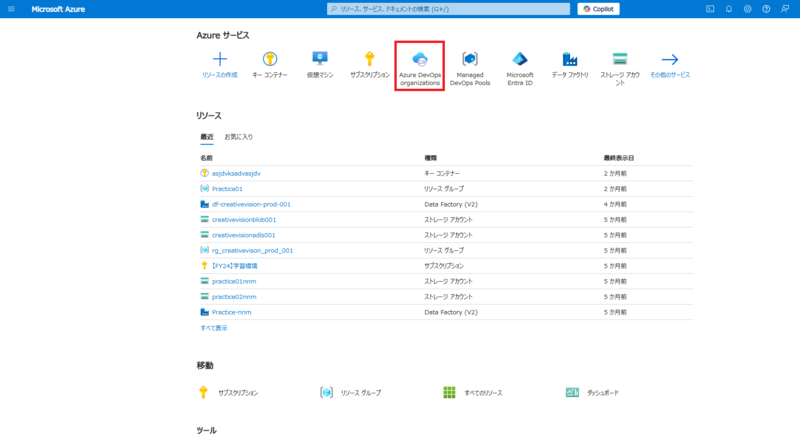Screen dimensions: 800x440
Task: Open すべてのリソース in the 移動 section
Action: [x=473, y=393]
